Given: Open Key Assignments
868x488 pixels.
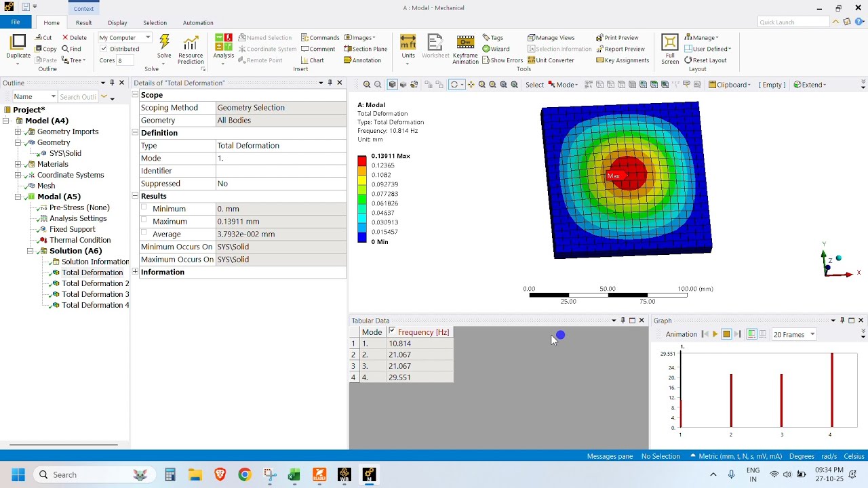Looking at the screenshot, I should 623,60.
